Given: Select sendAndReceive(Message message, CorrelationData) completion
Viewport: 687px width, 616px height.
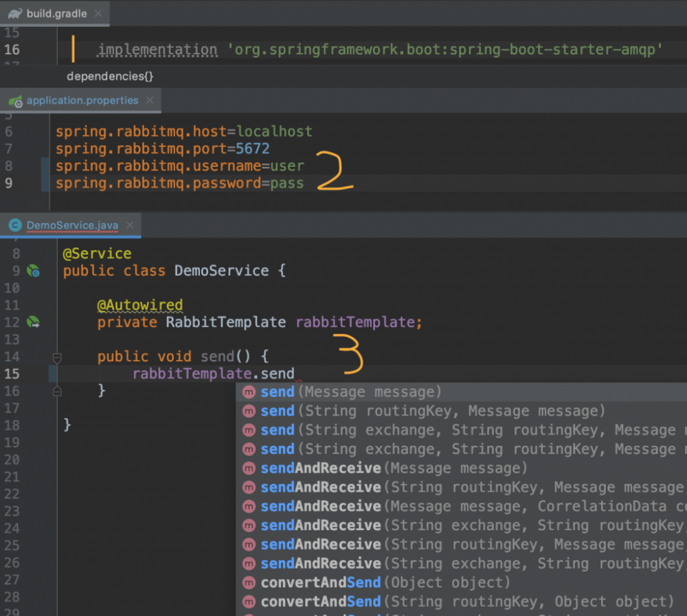Looking at the screenshot, I should pos(462,506).
